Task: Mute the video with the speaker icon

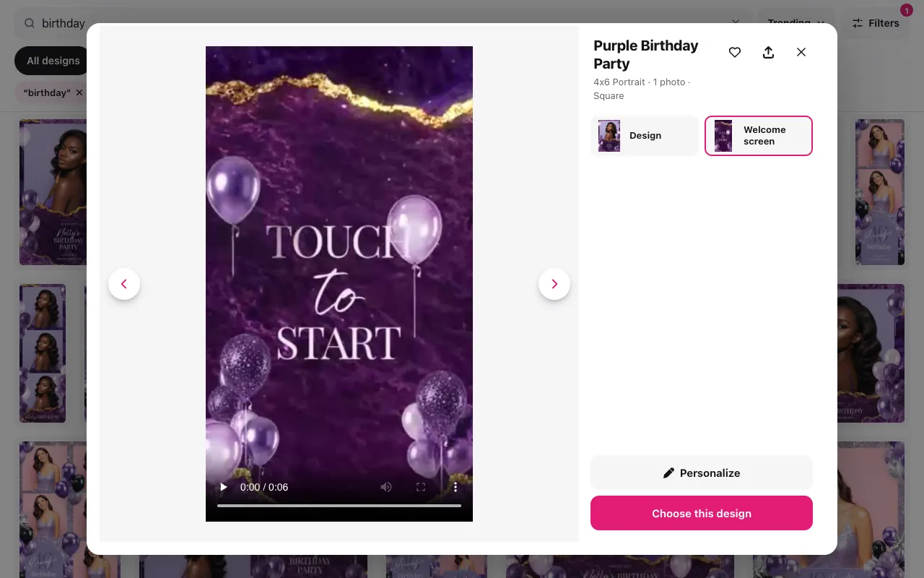Action: [x=386, y=487]
